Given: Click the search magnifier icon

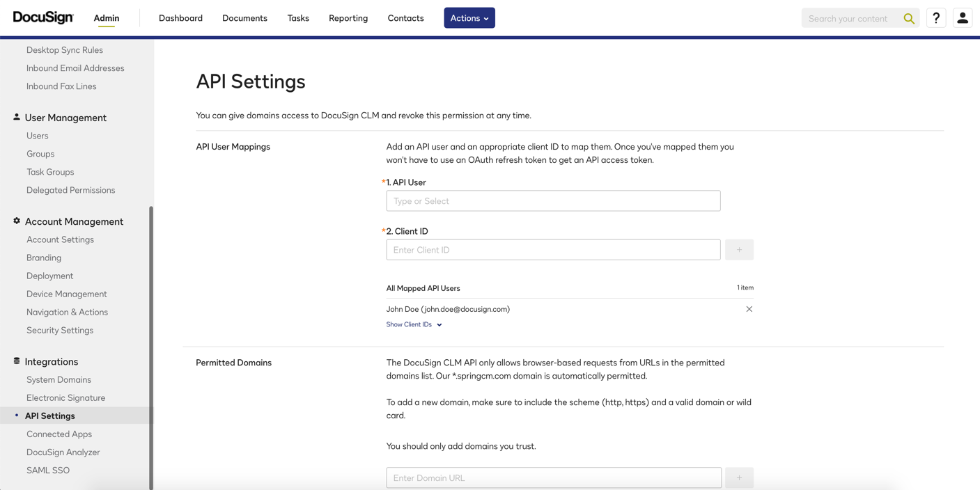Looking at the screenshot, I should pyautogui.click(x=909, y=19).
